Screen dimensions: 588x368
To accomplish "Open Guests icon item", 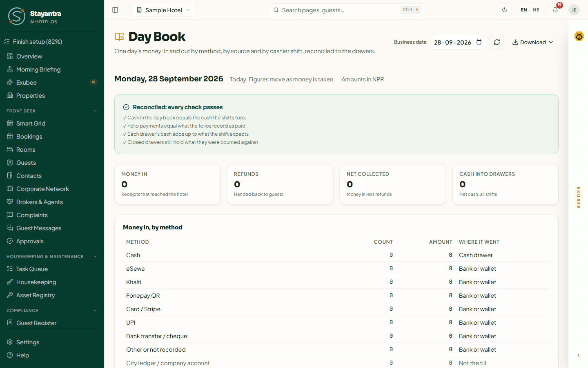I will pyautogui.click(x=52, y=163).
